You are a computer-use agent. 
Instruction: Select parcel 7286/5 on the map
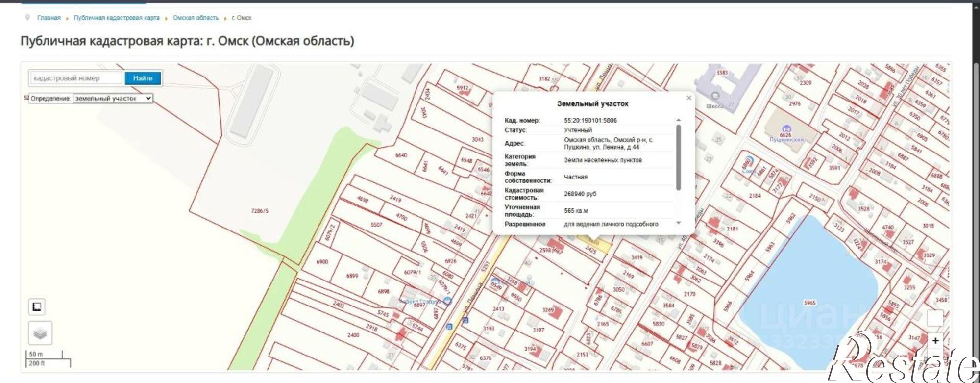tap(260, 211)
